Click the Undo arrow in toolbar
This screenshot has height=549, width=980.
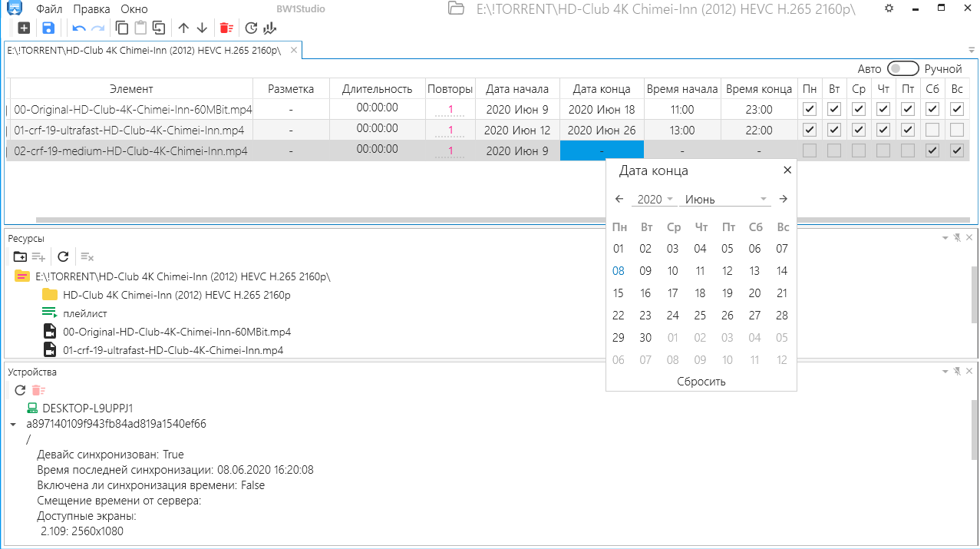coord(78,28)
